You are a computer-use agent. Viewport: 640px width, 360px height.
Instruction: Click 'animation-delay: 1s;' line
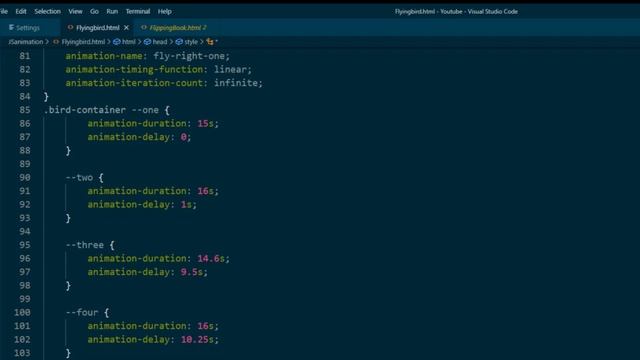pos(142,204)
